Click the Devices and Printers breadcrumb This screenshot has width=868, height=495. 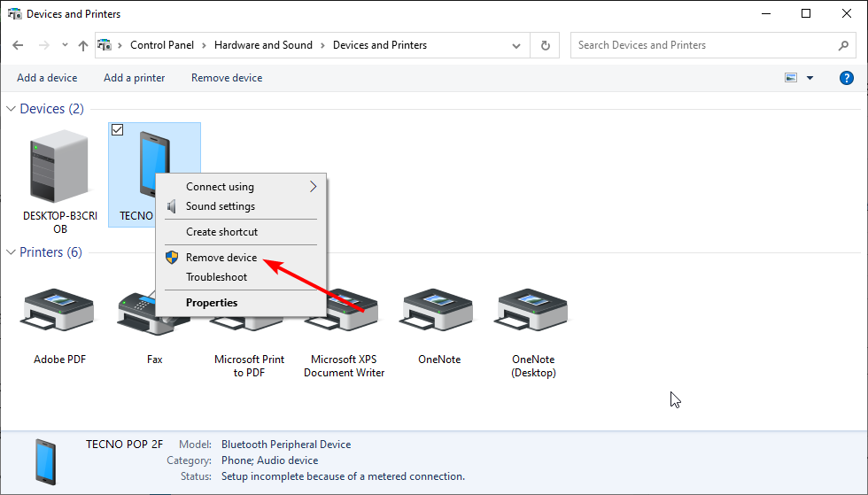point(380,45)
